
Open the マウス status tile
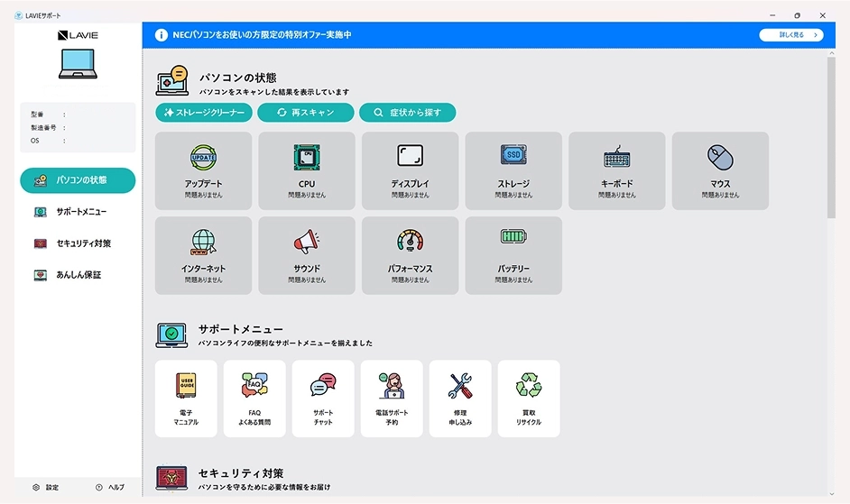coord(720,170)
